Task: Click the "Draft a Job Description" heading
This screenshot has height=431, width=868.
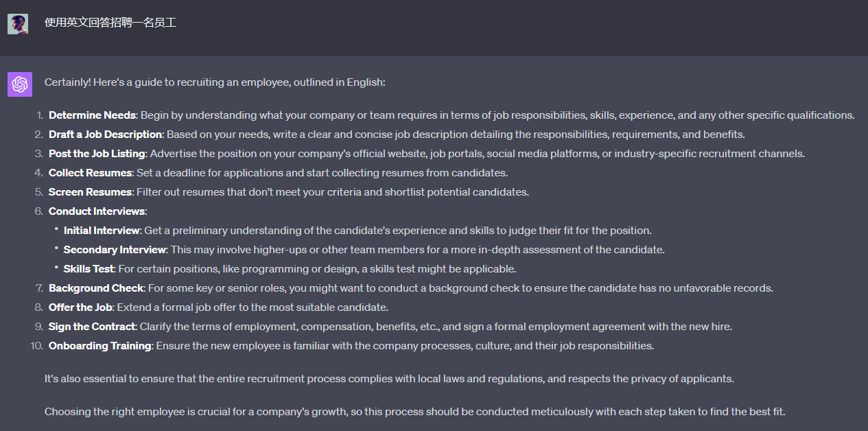Action: pyautogui.click(x=105, y=135)
